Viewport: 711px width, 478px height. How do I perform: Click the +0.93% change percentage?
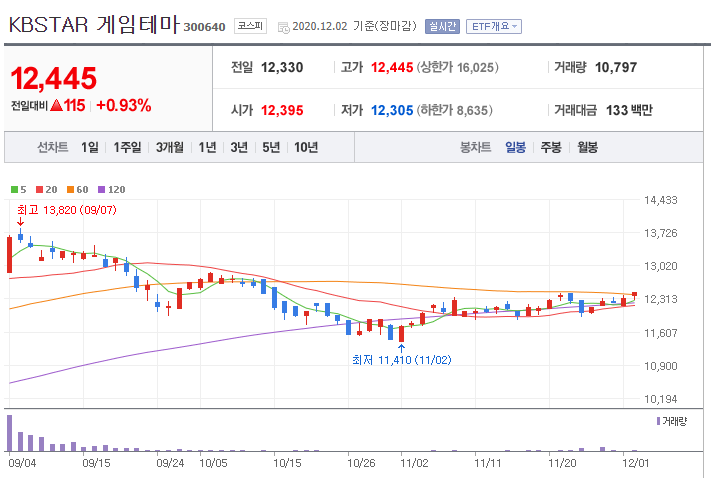coord(123,105)
